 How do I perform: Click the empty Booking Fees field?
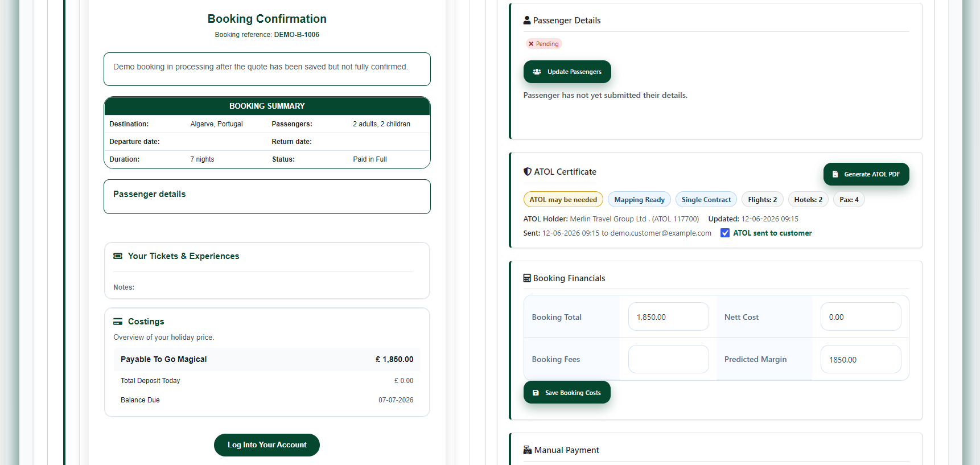coord(669,359)
